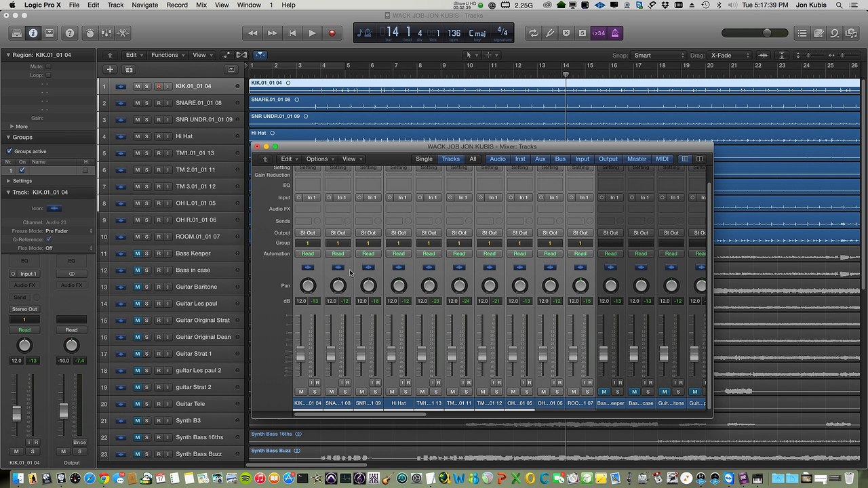Image resolution: width=868 pixels, height=488 pixels.
Task: Switch mixer to Single view
Action: [424, 159]
